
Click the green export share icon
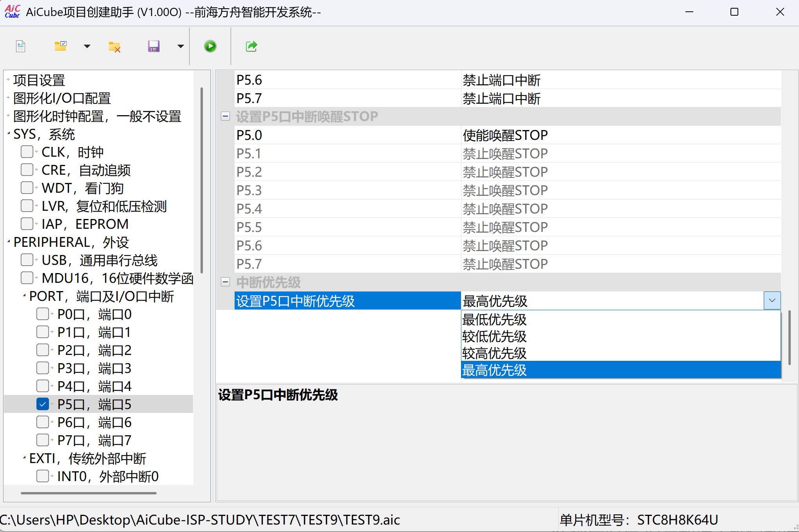[x=251, y=46]
